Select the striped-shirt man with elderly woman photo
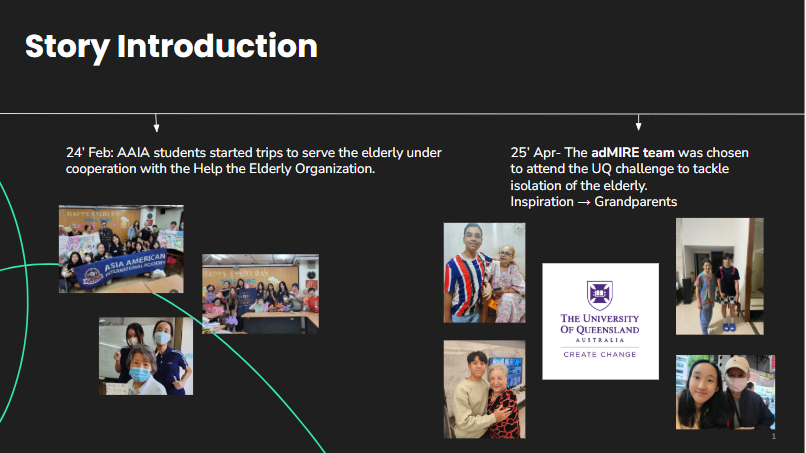Image resolution: width=806 pixels, height=453 pixels. click(x=484, y=273)
